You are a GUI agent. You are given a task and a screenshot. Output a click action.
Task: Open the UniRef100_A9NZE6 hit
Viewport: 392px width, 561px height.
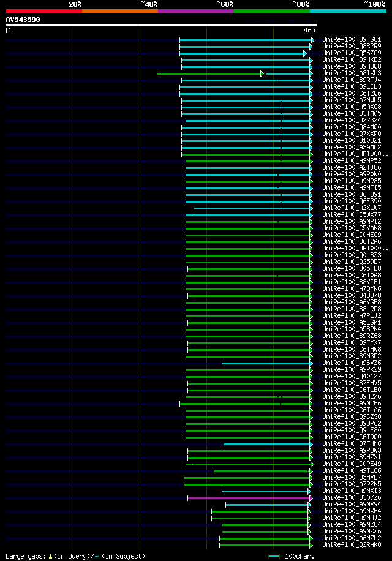[352, 404]
